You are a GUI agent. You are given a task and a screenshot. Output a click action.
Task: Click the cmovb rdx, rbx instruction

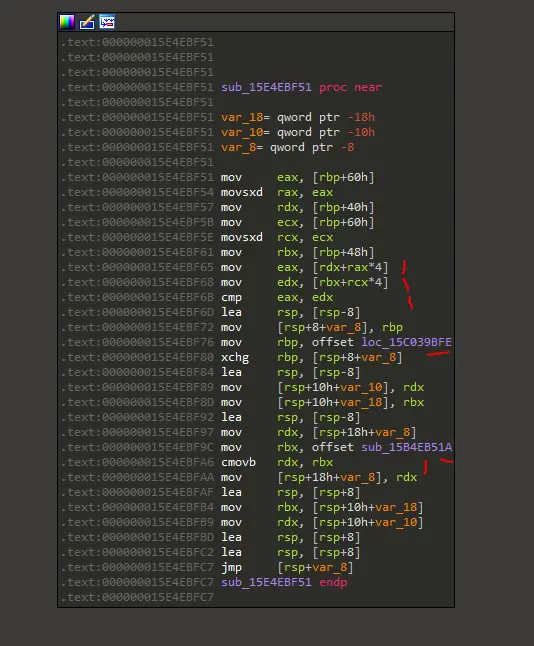(277, 463)
